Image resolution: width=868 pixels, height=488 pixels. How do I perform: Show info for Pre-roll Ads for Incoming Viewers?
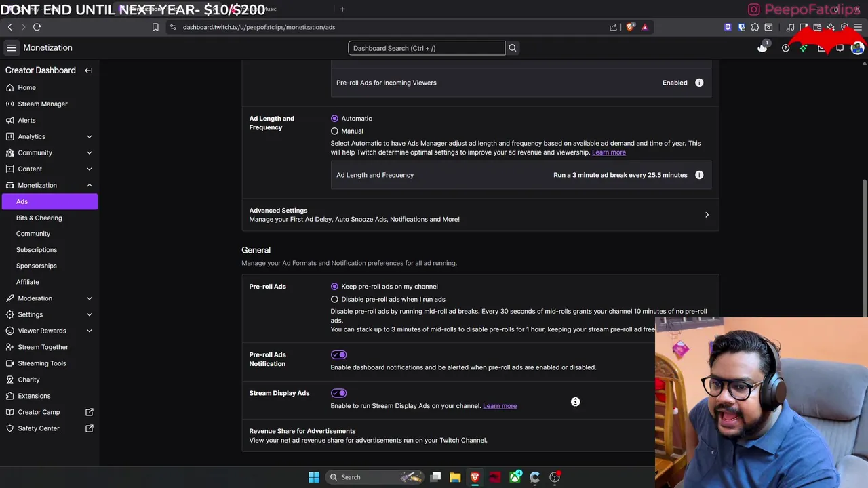tap(699, 83)
